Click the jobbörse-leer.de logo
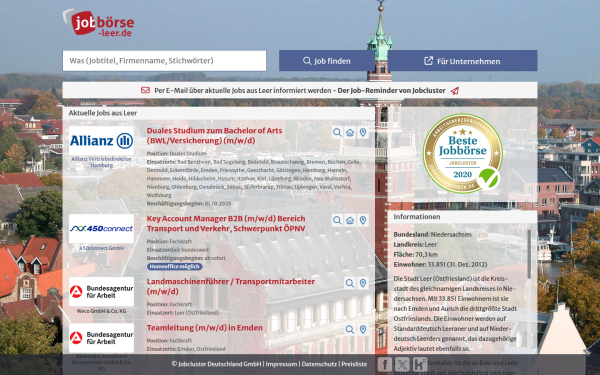Viewport: 600px width, 375px height. click(x=98, y=23)
